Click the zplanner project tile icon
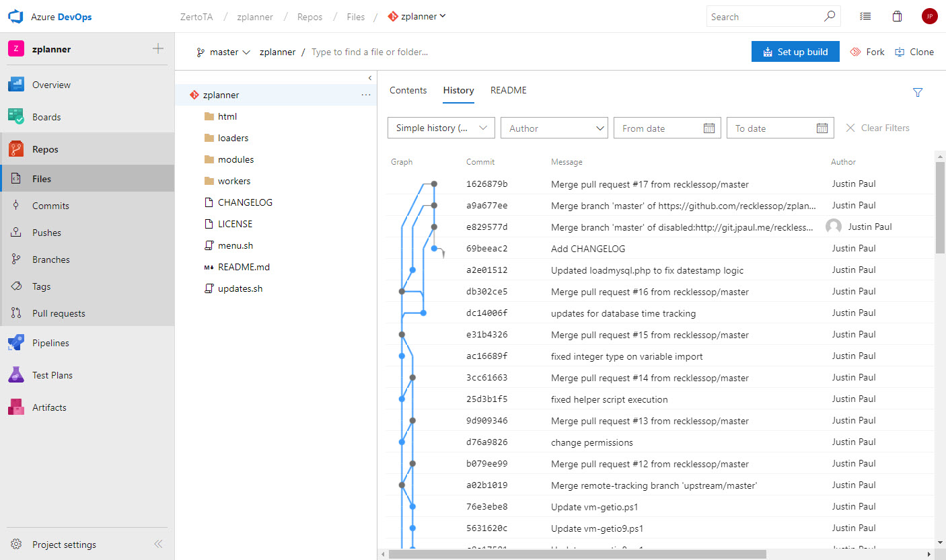The width and height of the screenshot is (946, 560). (16, 48)
